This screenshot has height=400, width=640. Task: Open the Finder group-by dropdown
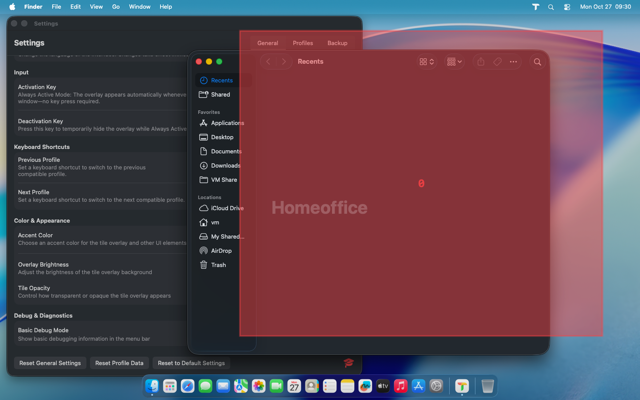click(454, 62)
